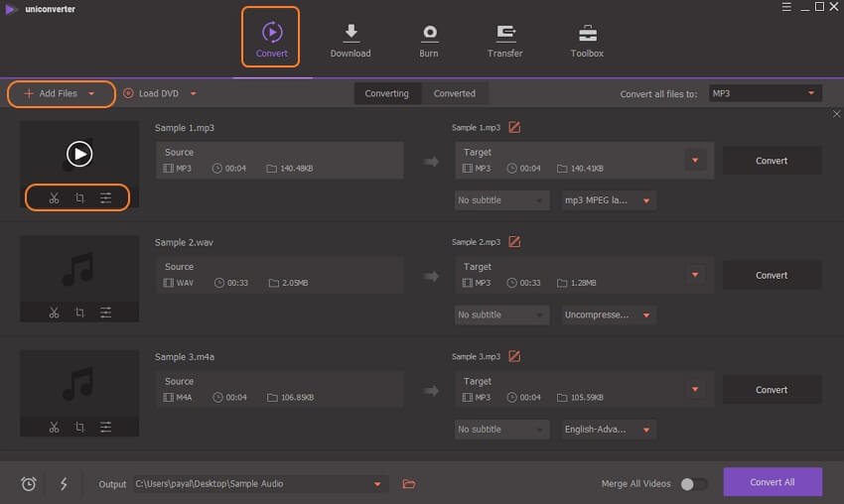
Task: Open the output folder icon
Action: click(x=408, y=484)
